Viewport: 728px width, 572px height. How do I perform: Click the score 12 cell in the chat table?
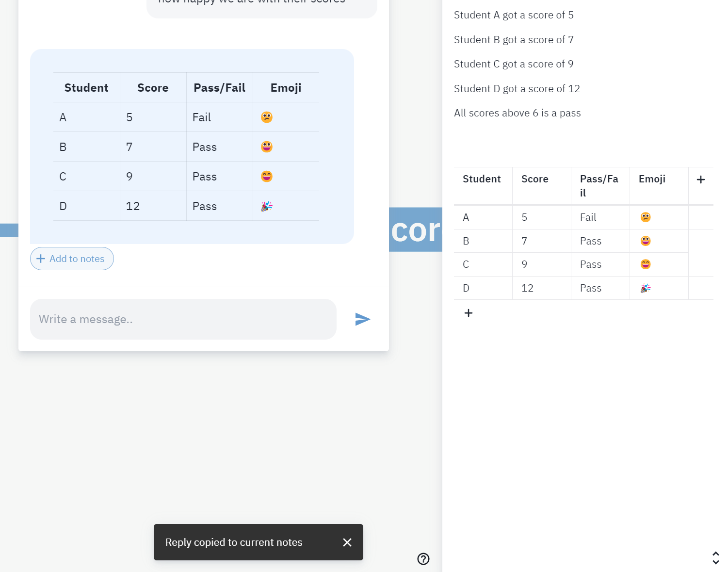[153, 206]
